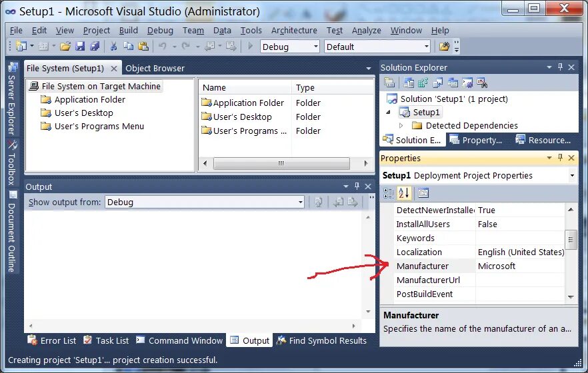
Task: Switch to Property Manager tab
Action: [x=475, y=140]
